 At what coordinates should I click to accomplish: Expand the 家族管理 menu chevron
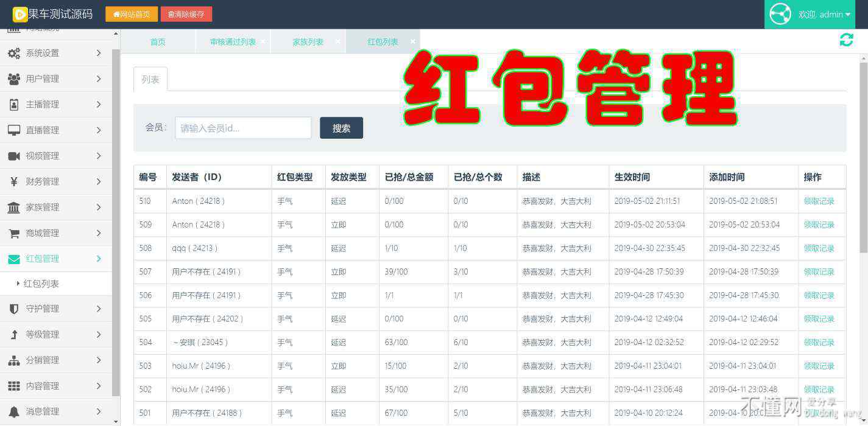[x=99, y=208]
